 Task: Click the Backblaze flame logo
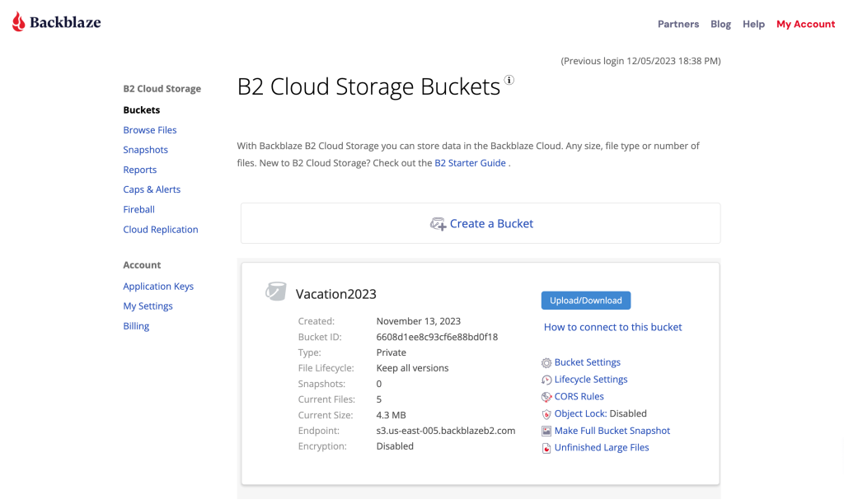[x=18, y=22]
